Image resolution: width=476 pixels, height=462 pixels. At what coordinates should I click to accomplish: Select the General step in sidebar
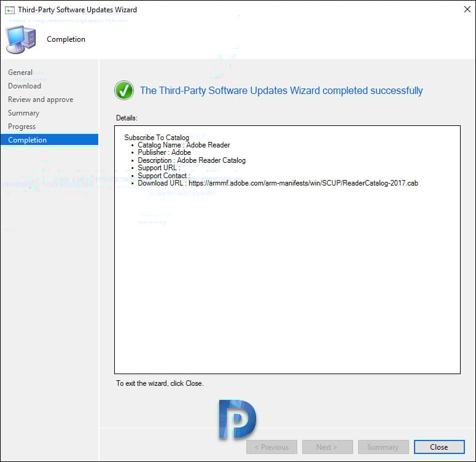20,72
